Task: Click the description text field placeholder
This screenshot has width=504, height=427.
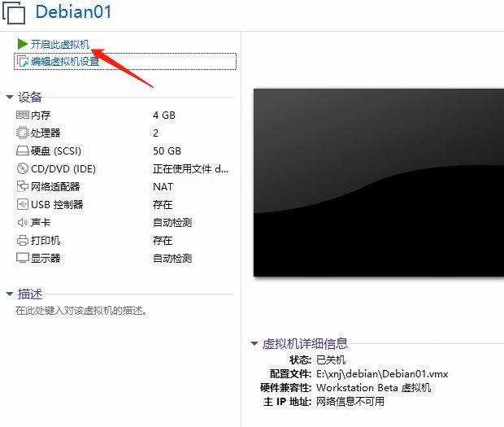Action: 81,311
